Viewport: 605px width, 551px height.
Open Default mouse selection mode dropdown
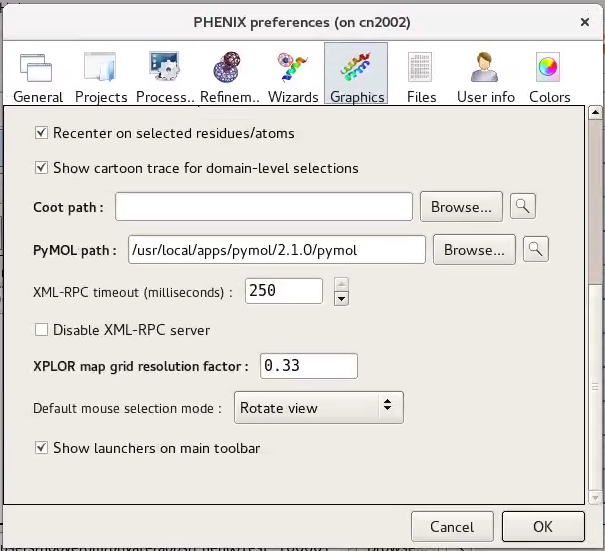[x=317, y=407]
